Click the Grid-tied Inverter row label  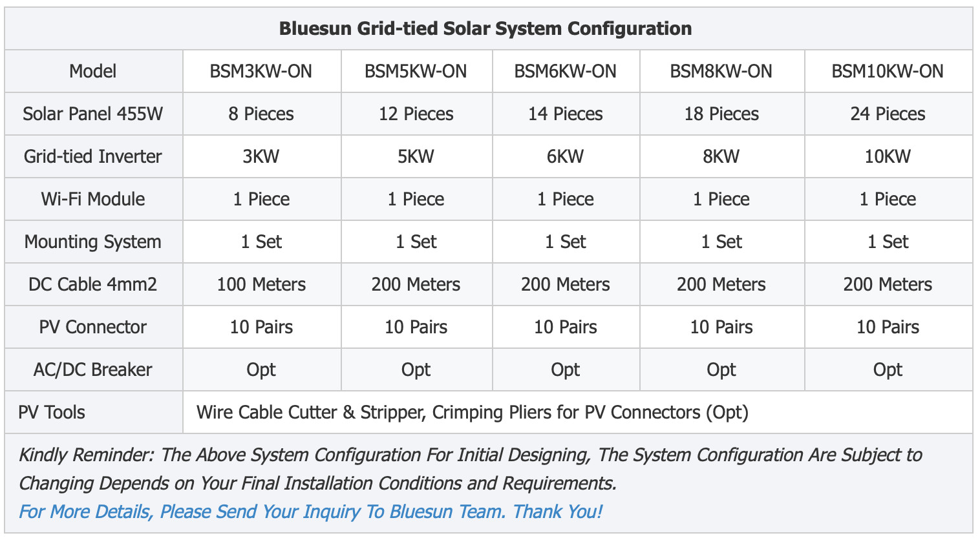coord(93,156)
